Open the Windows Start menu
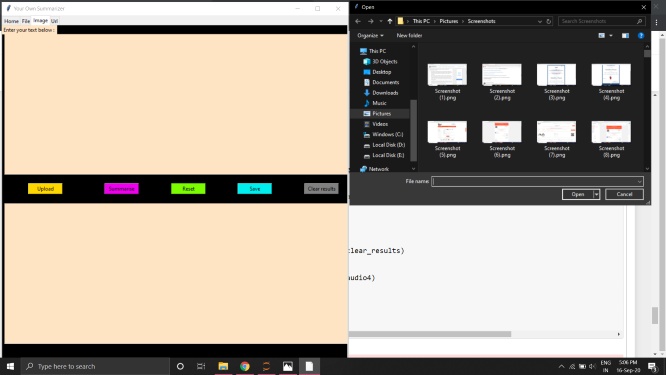Screen dimensions: 666x375 (x=10, y=366)
